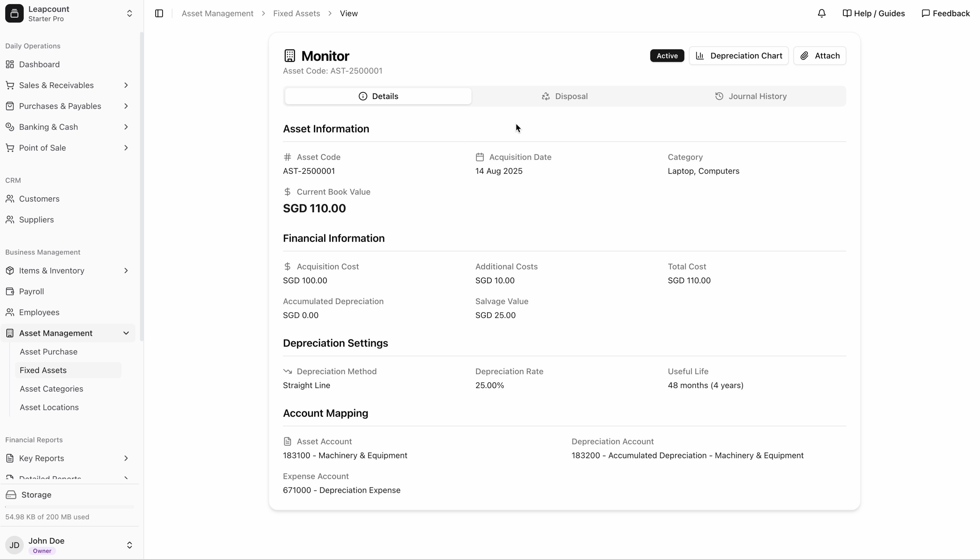This screenshot has height=559, width=980.
Task: Open the Payroll menu item
Action: [68, 291]
